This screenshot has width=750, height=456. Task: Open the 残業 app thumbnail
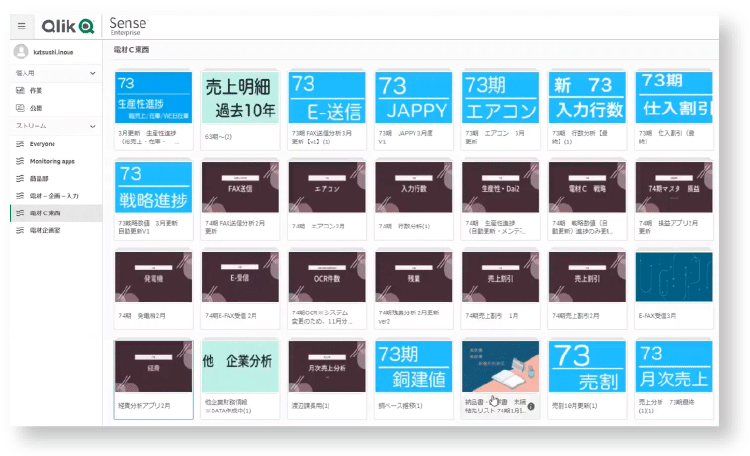click(414, 277)
